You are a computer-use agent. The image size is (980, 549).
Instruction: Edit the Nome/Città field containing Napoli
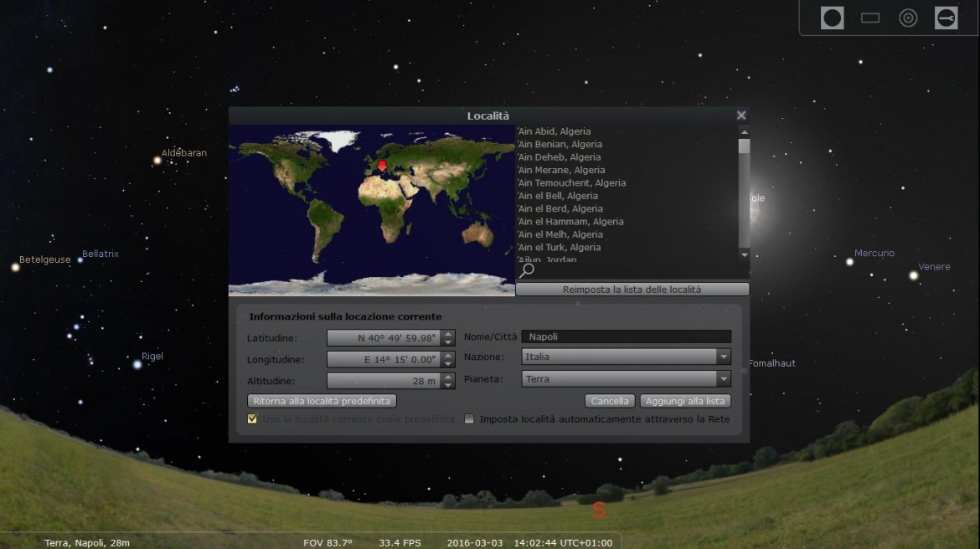tap(626, 336)
